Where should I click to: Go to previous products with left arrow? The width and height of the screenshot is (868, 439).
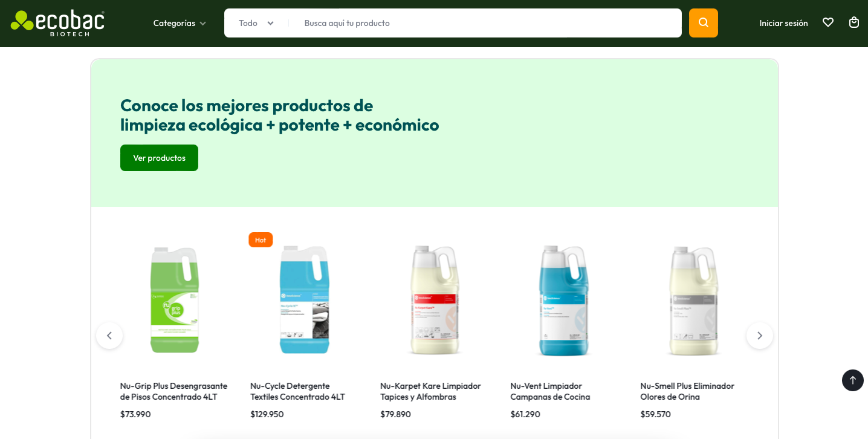(x=109, y=336)
